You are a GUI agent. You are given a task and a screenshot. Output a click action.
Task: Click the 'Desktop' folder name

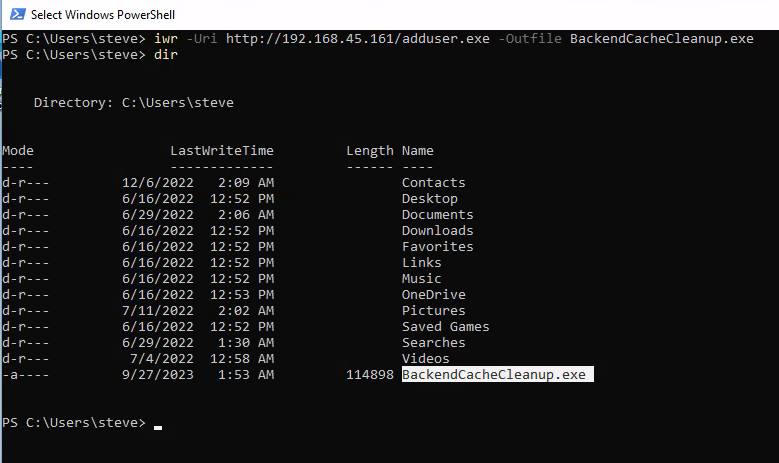pyautogui.click(x=430, y=199)
